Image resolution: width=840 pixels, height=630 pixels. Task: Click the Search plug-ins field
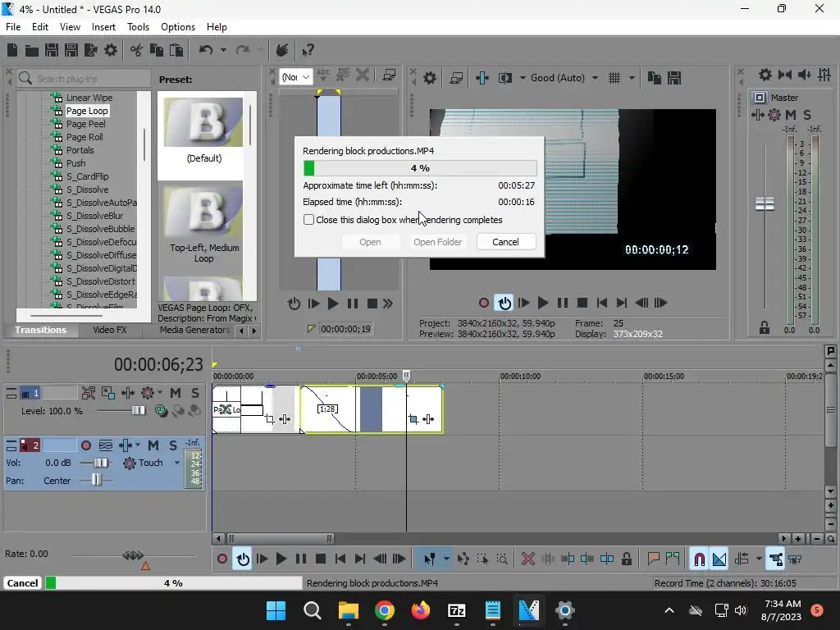click(84, 78)
